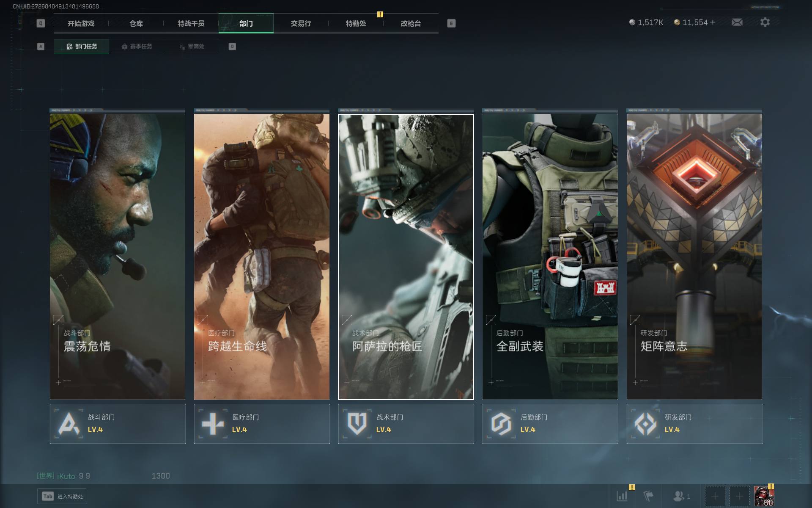Image resolution: width=812 pixels, height=508 pixels.
Task: Open the flags icon in bottom bar
Action: coord(648,496)
